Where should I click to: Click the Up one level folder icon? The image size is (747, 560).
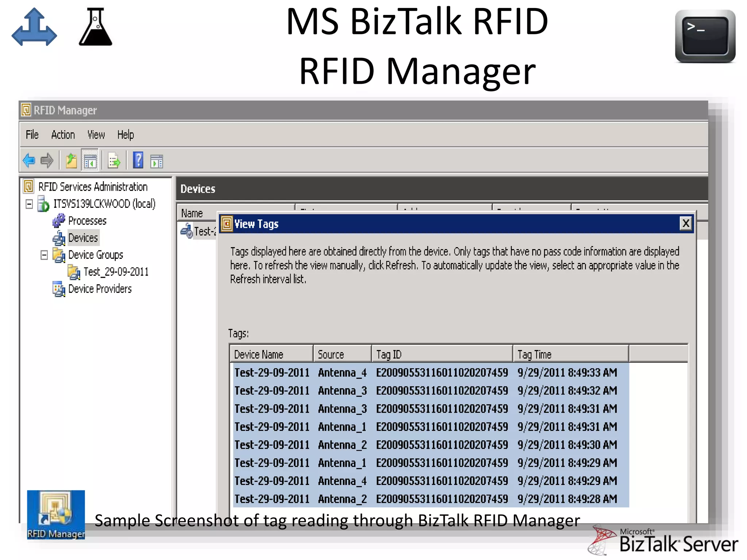(71, 160)
